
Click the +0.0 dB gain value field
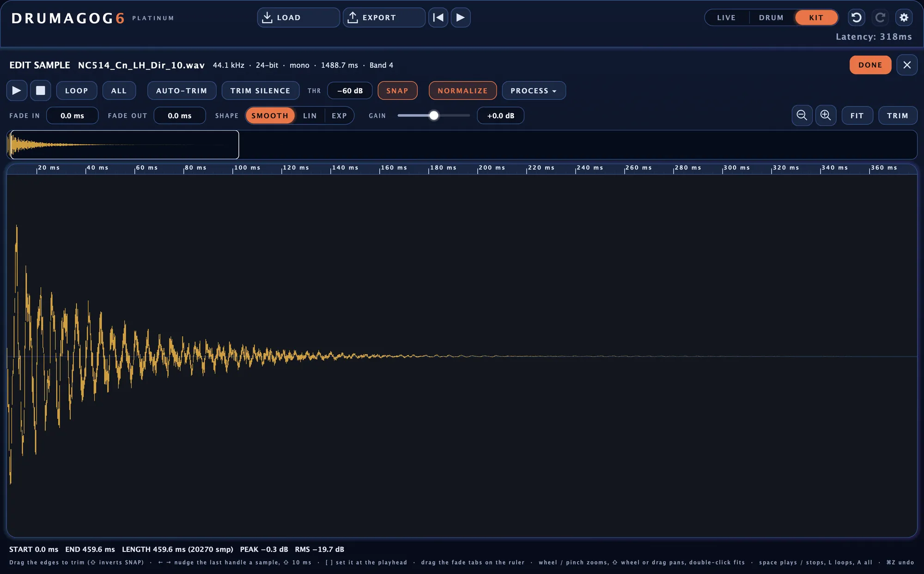point(500,115)
